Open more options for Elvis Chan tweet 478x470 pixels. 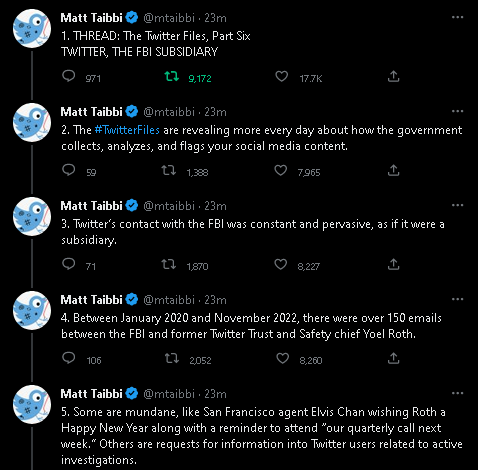tap(457, 393)
